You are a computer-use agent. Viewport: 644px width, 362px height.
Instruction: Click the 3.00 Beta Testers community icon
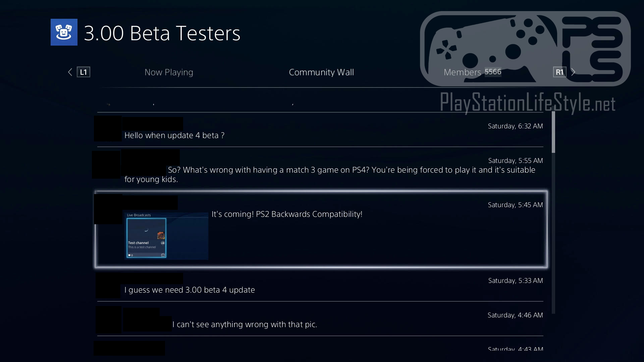(x=64, y=32)
